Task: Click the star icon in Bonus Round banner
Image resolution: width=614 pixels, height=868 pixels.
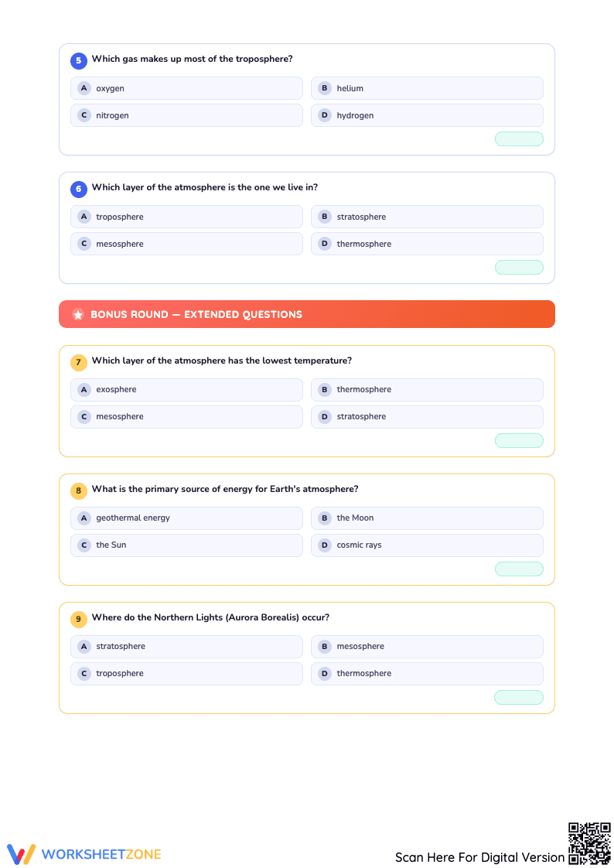Action: tap(78, 314)
